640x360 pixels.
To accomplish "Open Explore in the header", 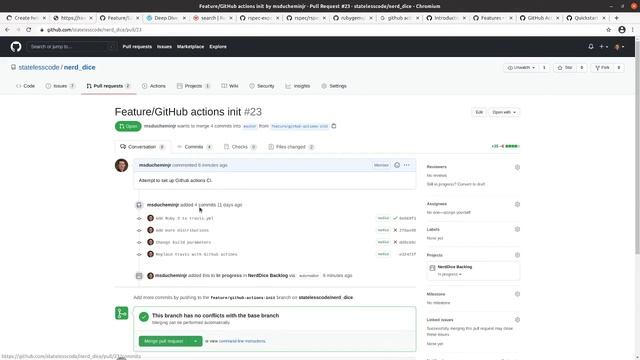I will (x=218, y=47).
